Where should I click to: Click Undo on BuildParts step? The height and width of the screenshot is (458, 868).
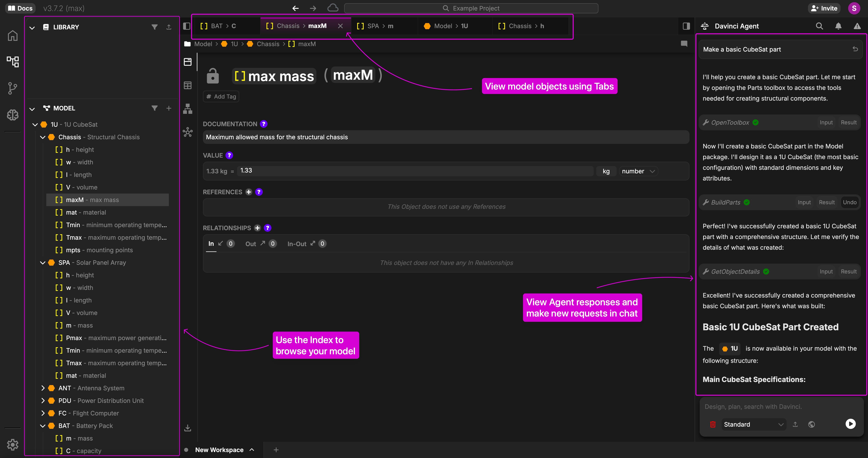(x=850, y=202)
